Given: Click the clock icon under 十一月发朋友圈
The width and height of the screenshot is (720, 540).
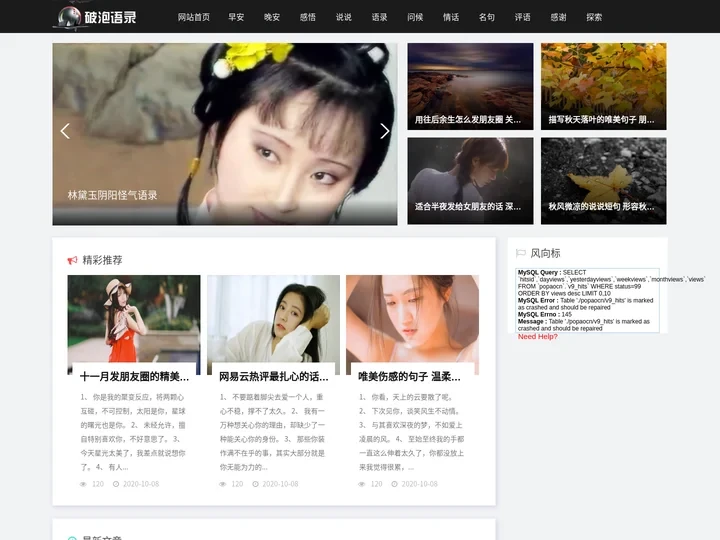Looking at the screenshot, I should (116, 484).
